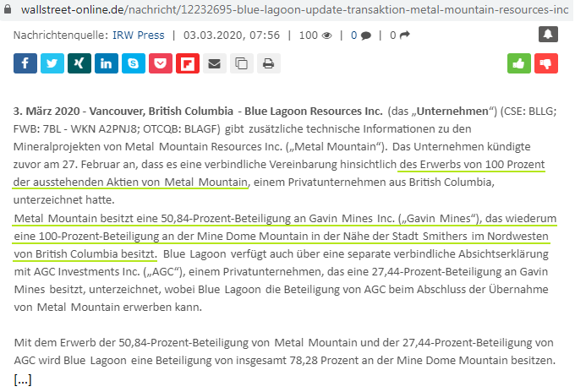Click the padlock site security icon
Viewport: 575px width, 392px height.
click(x=7, y=8)
